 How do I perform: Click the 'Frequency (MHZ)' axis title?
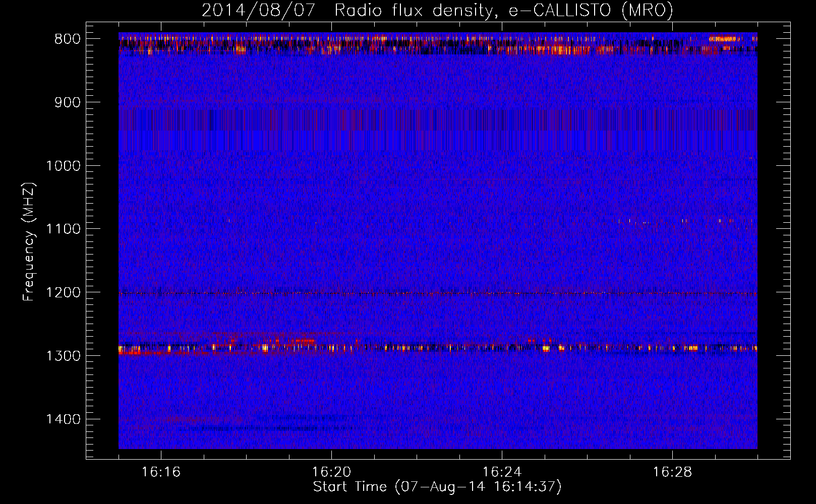point(29,241)
